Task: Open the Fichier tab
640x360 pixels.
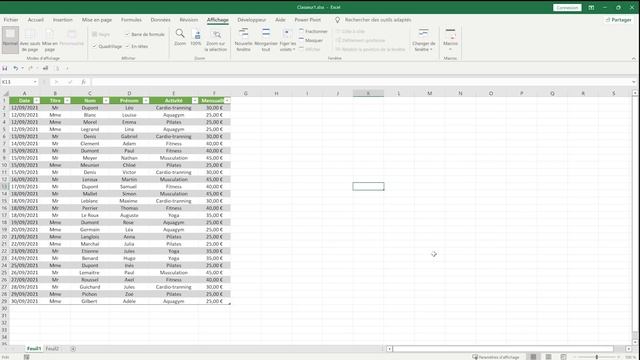Action: tap(11, 20)
